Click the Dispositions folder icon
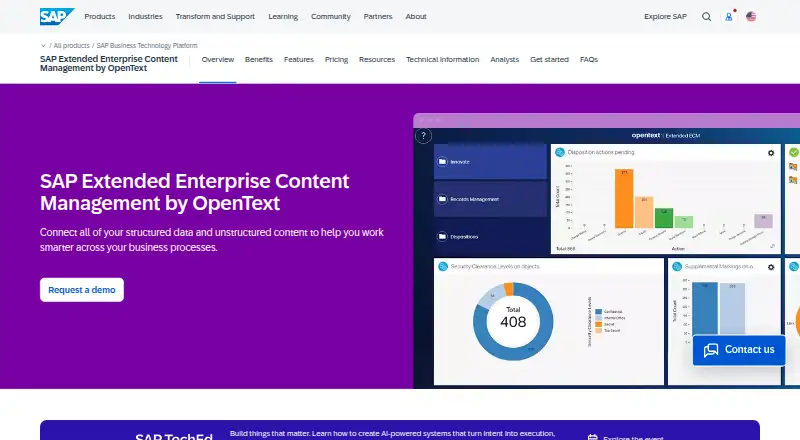This screenshot has height=440, width=800. pos(442,236)
